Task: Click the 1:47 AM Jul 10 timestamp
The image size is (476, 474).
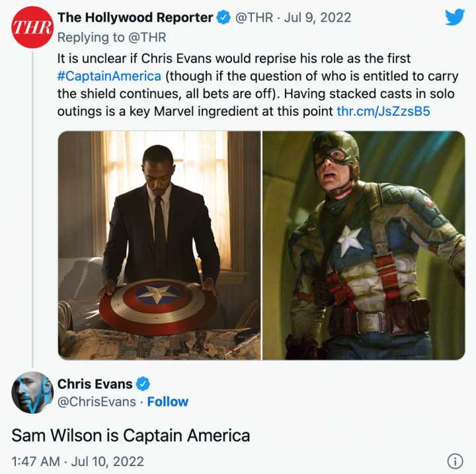Action: pyautogui.click(x=78, y=461)
